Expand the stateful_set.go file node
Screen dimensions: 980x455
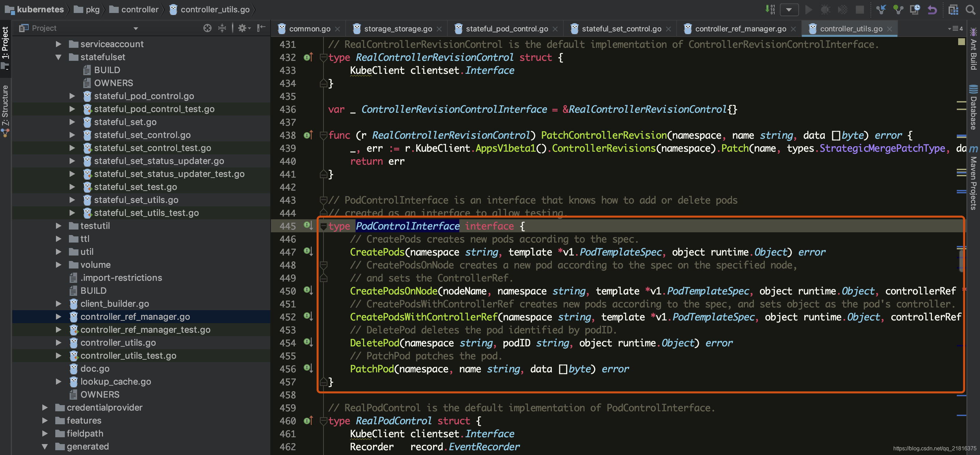(x=72, y=122)
